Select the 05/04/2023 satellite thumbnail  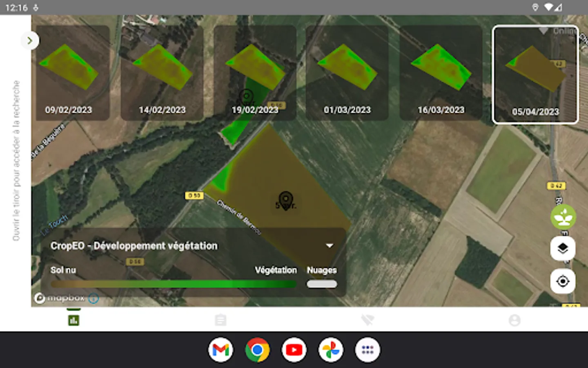click(535, 74)
